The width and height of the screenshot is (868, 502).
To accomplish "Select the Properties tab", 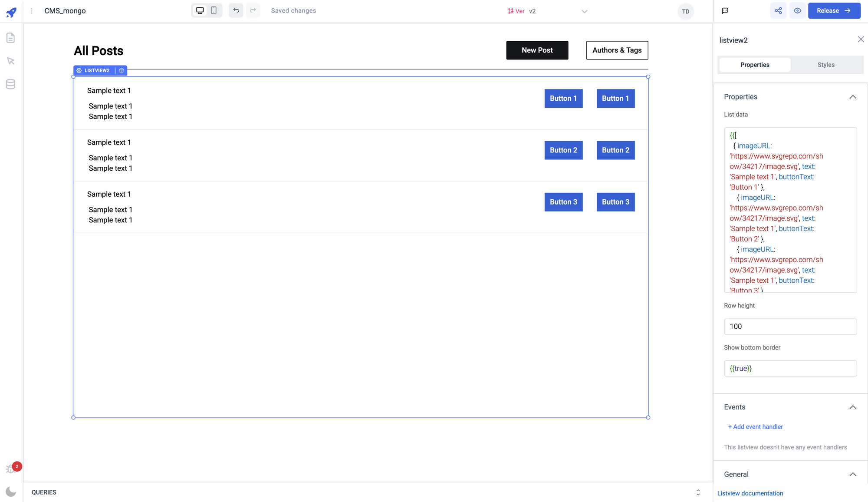I will point(755,65).
